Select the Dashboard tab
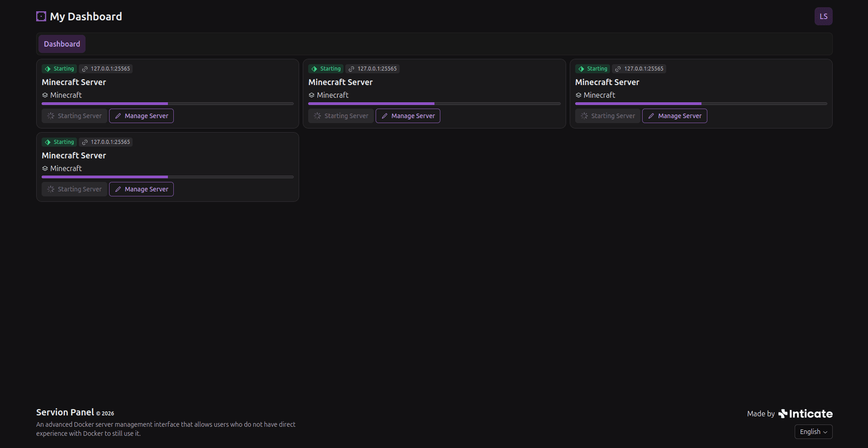Image resolution: width=868 pixels, height=448 pixels. (62, 44)
